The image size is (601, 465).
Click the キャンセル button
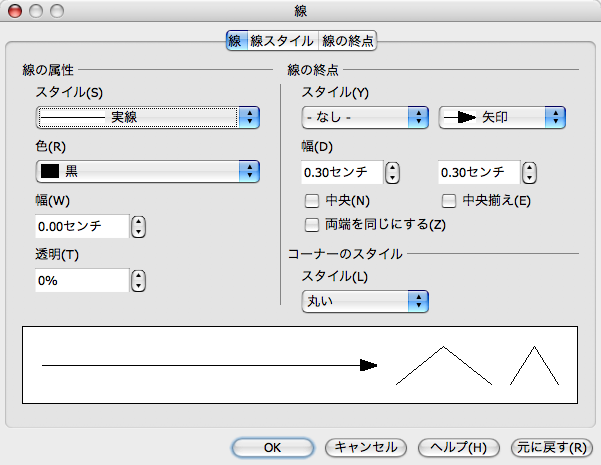(366, 447)
